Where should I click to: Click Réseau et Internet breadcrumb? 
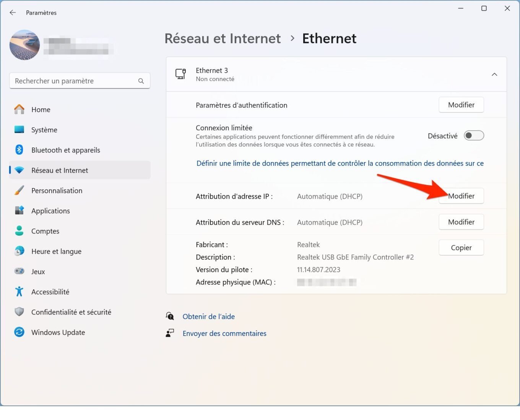223,39
